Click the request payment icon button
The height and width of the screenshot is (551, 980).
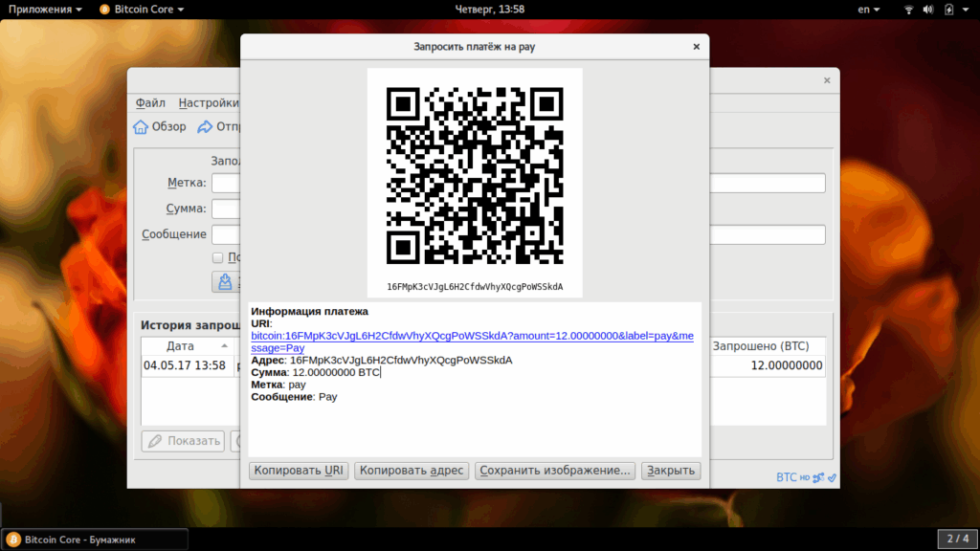[x=226, y=282]
